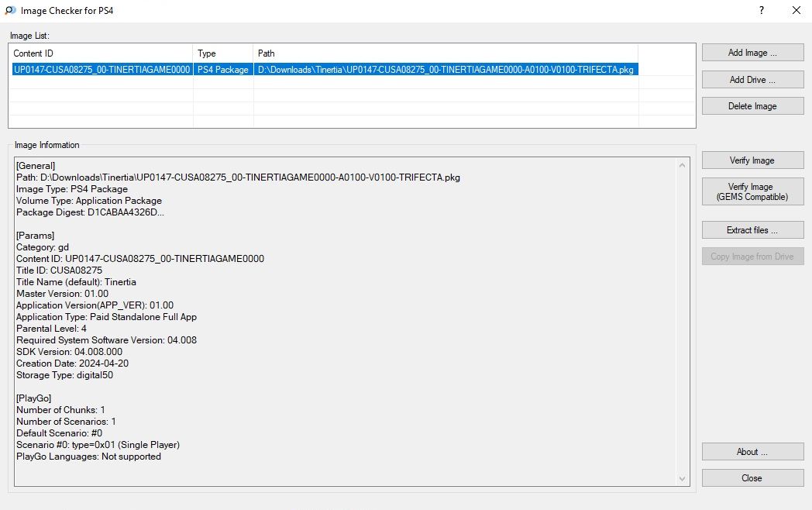This screenshot has width=812, height=510.
Task: Click the SDK Version: 04.008.000 line
Action: click(70, 352)
